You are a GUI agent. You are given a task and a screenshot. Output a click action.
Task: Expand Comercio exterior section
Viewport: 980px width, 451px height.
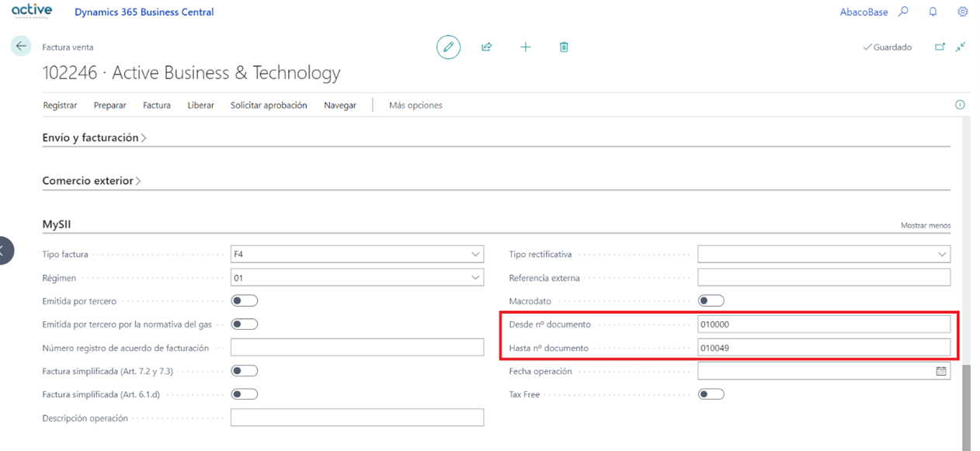[x=92, y=181]
